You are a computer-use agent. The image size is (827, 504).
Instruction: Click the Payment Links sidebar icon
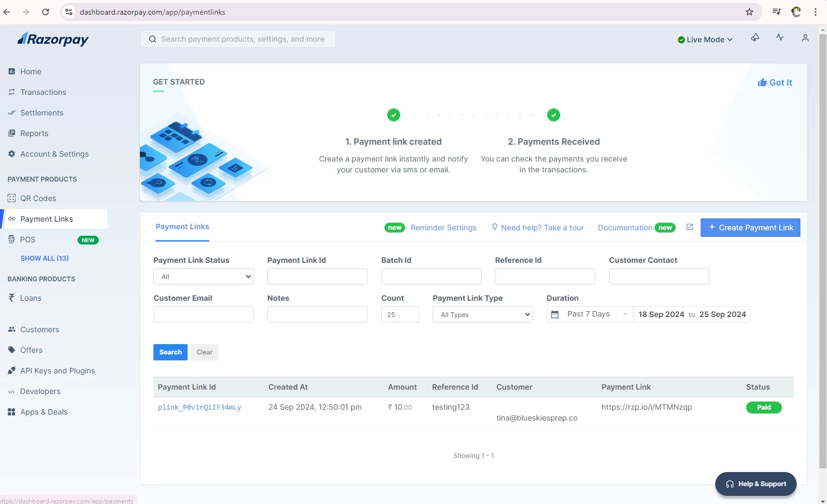pyautogui.click(x=11, y=219)
